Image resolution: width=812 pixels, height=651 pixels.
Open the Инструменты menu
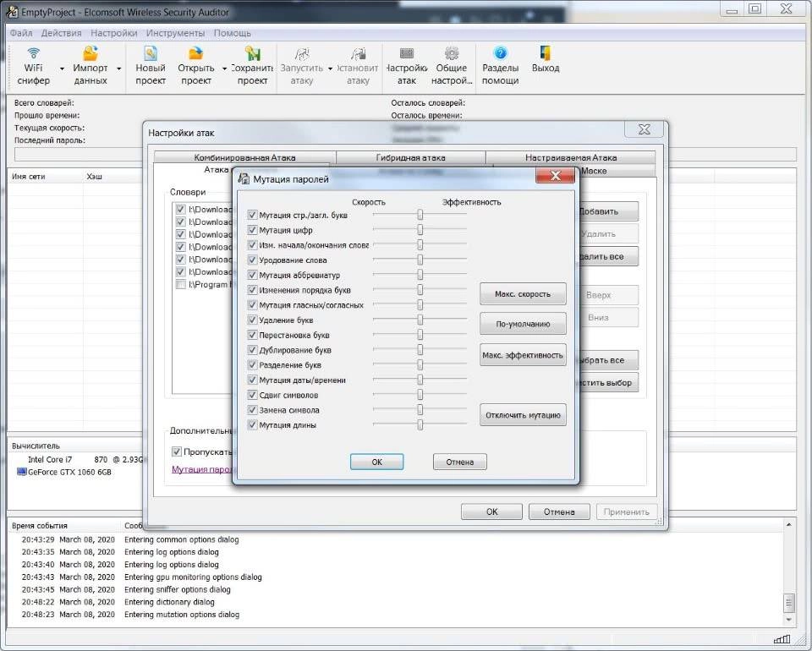(x=176, y=33)
